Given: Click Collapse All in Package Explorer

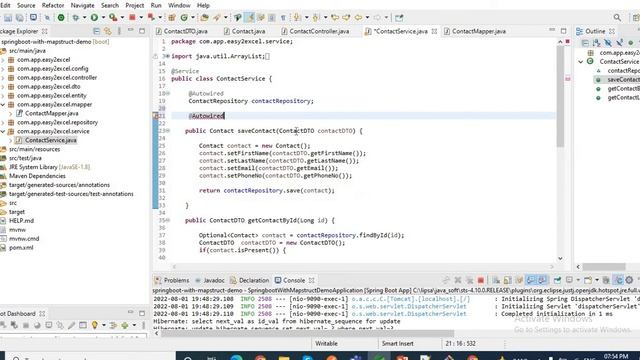Looking at the screenshot, I should click(96, 31).
